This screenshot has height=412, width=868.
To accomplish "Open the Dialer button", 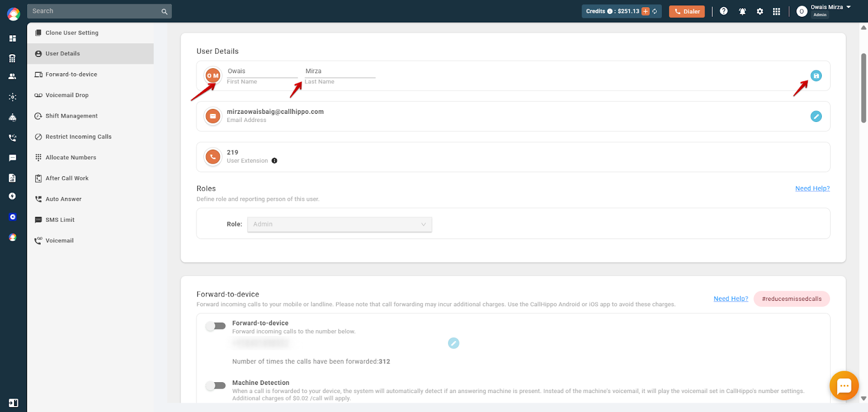I will pos(687,11).
